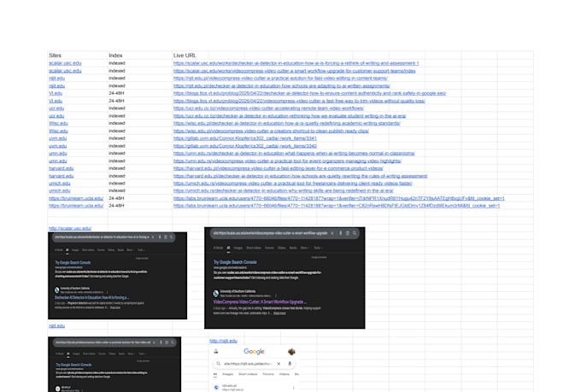
Task: Click uvm.edu site link in work_items/3340 row
Action: (x=58, y=146)
